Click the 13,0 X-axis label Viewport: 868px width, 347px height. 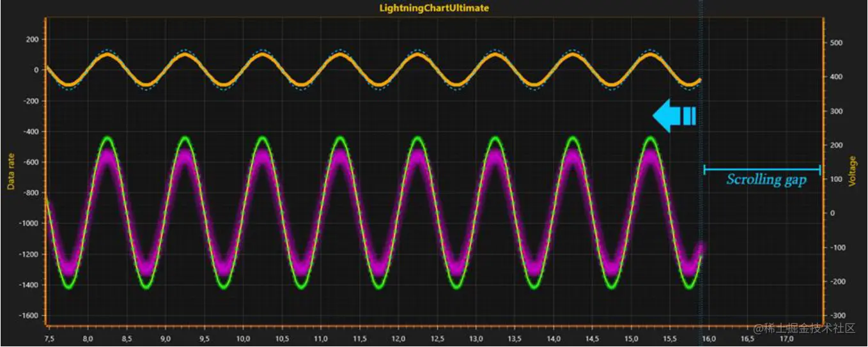click(476, 338)
